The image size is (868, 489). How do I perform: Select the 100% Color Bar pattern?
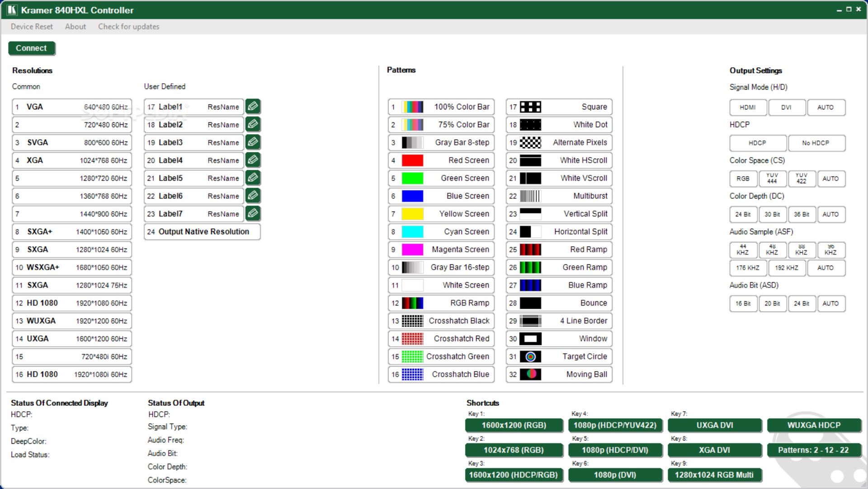tap(441, 107)
